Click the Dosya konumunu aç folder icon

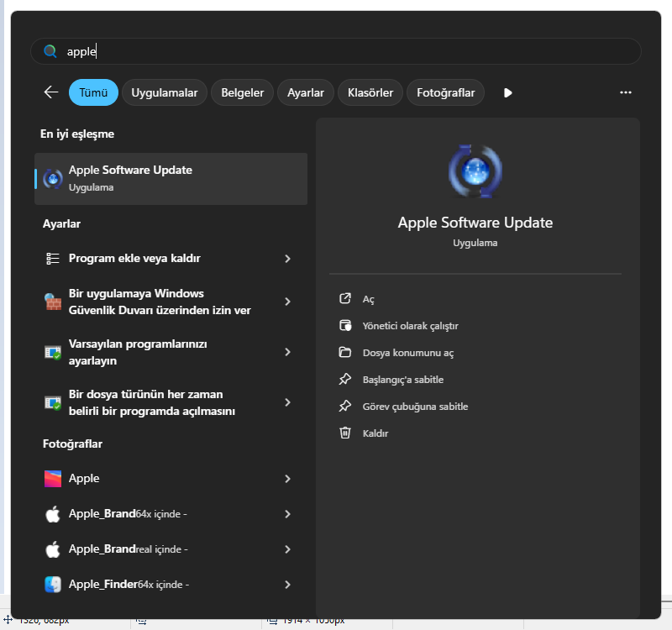[x=345, y=352]
